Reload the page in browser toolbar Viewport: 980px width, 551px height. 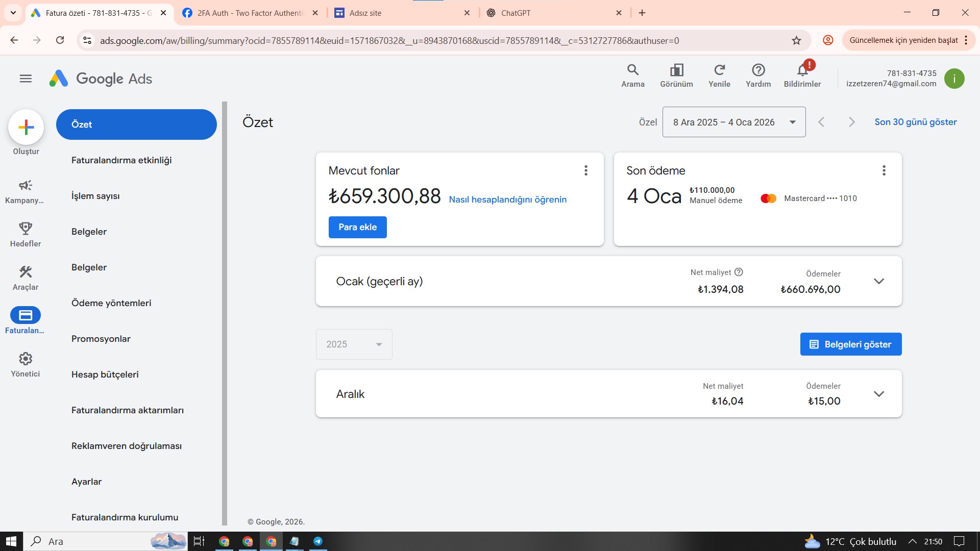coord(60,40)
